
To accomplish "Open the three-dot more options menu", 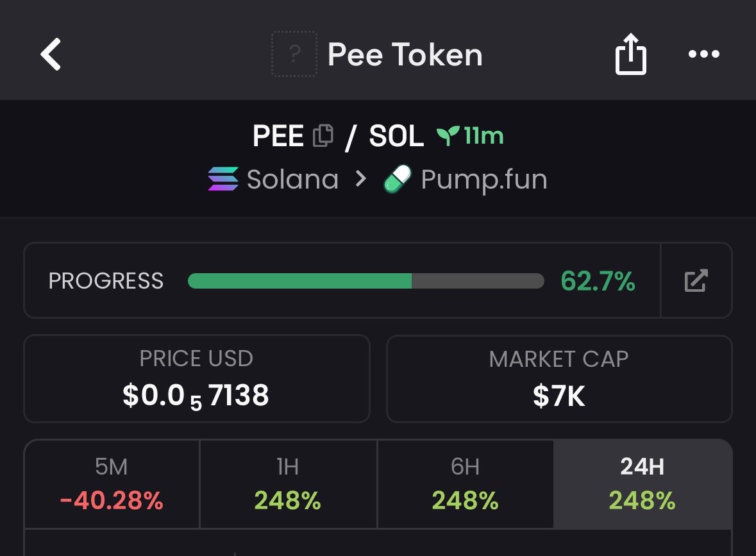I will (704, 53).
